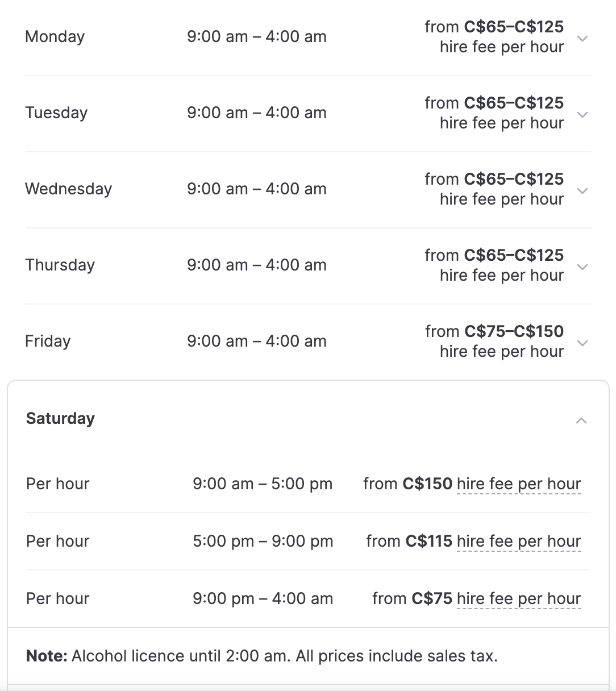Select the Monday row label
This screenshot has height=691, width=616.
[x=55, y=37]
